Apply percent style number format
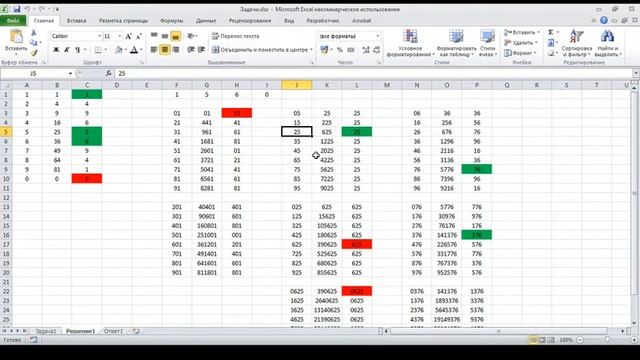Viewport: 640px width, 360px height. [x=340, y=50]
